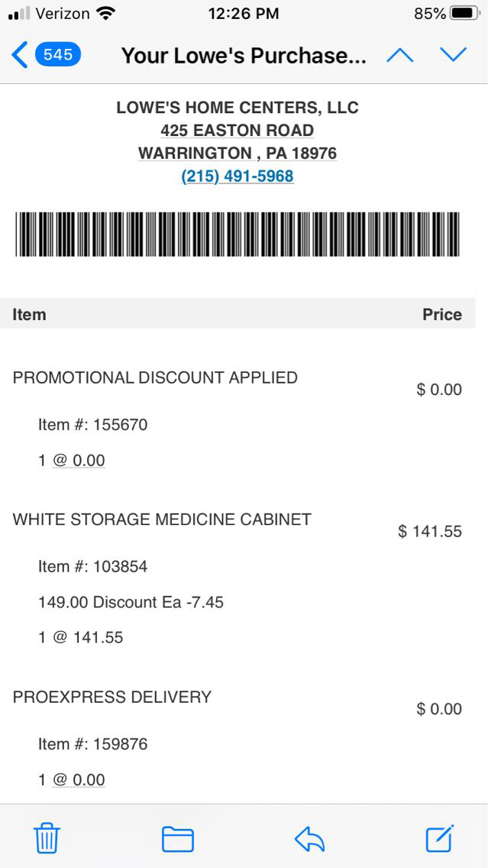Tap the underlined 0.00 under ProExpress Delivery
Screen dimensions: 488x868
click(x=79, y=780)
